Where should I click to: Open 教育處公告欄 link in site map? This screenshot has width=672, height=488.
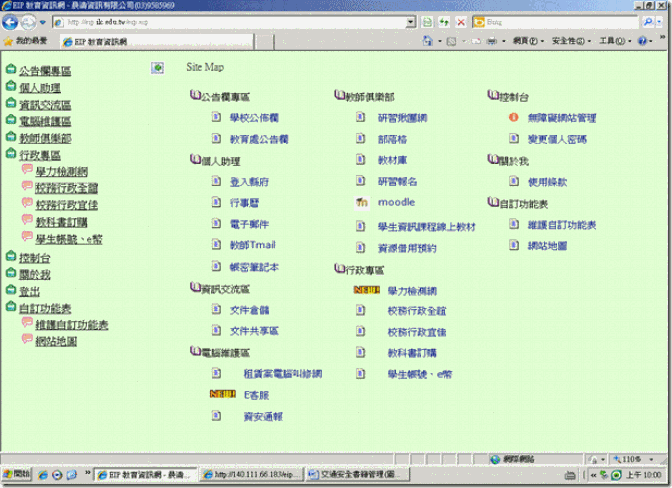259,139
